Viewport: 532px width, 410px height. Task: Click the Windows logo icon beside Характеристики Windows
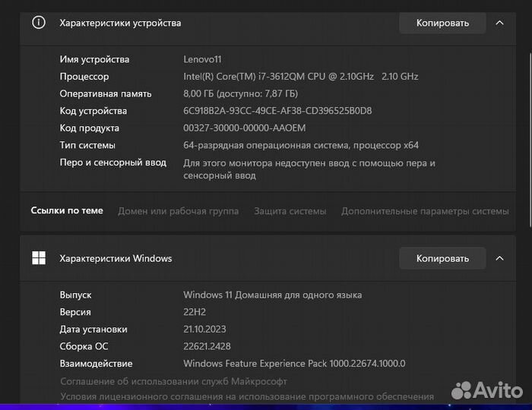(39, 258)
